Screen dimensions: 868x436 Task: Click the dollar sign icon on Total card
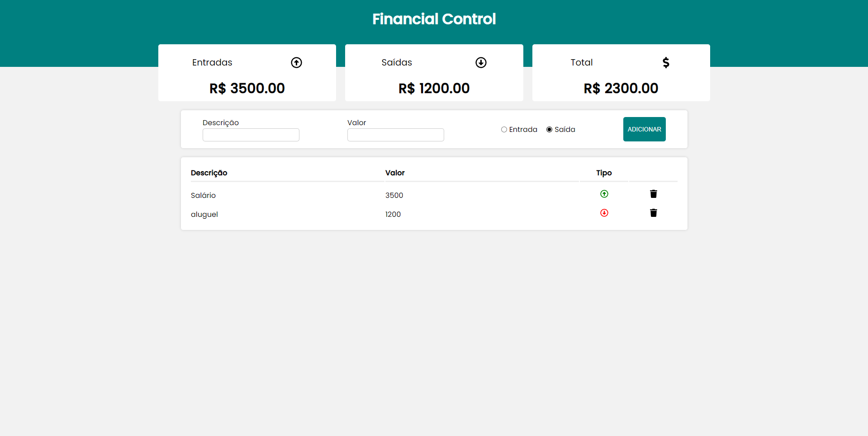[666, 62]
